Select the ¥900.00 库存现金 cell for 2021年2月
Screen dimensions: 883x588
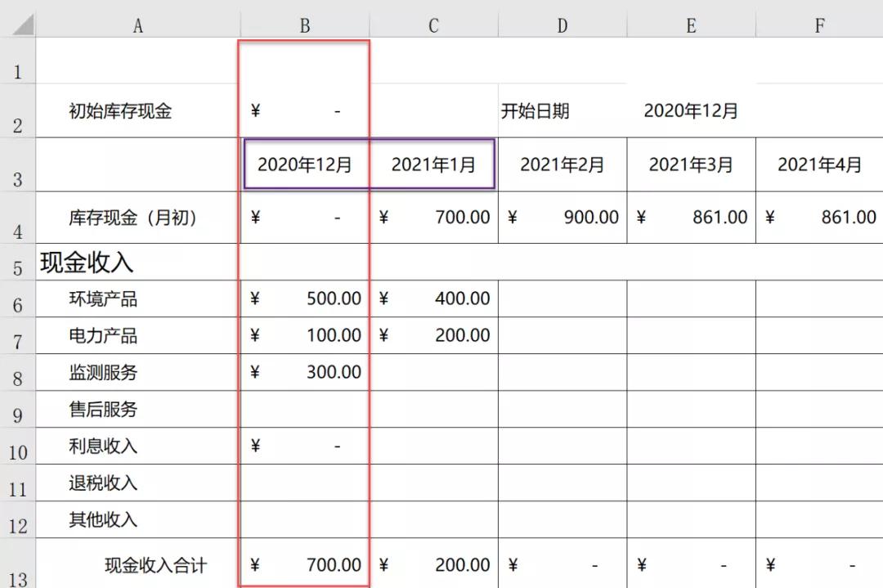point(562,218)
